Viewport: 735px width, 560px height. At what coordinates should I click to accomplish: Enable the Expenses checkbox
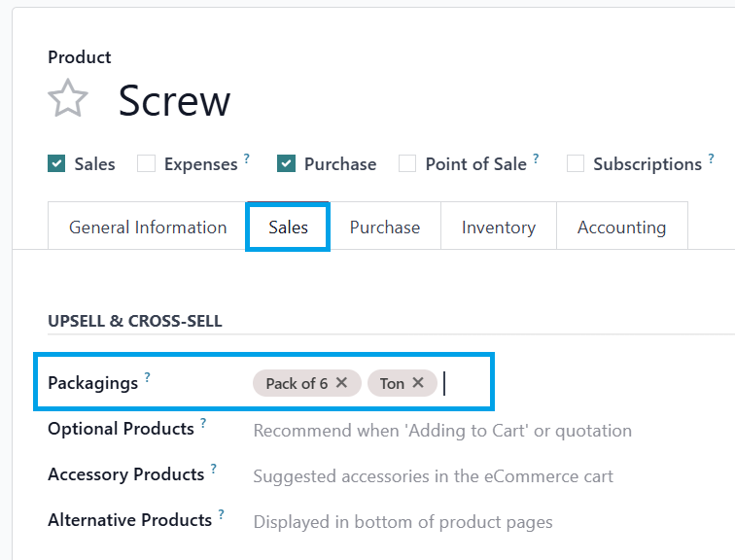coord(146,164)
